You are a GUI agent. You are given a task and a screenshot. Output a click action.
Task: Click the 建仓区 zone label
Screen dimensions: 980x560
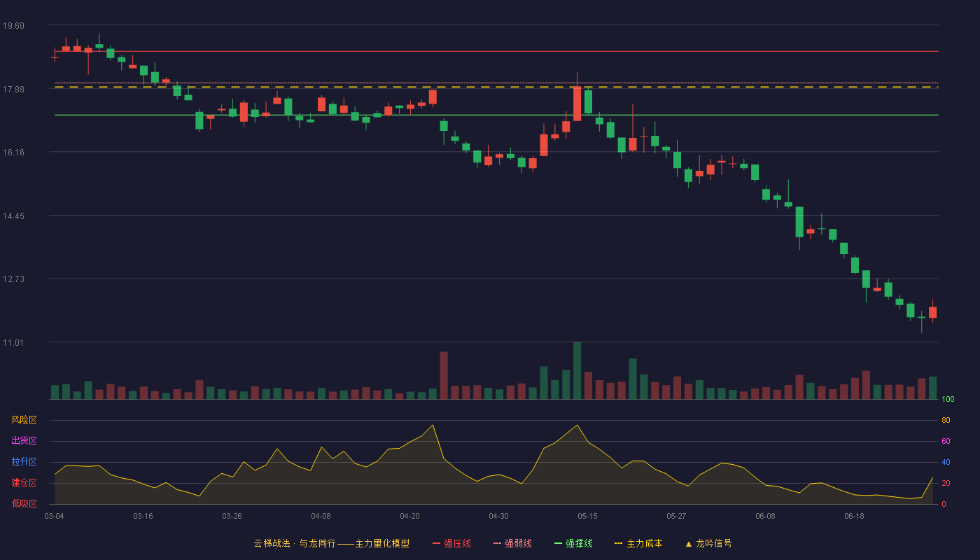point(24,483)
